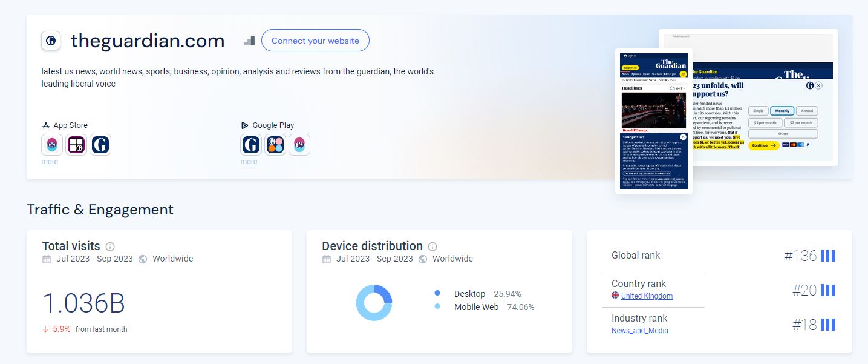Open the third App Store Guardian app icon
Image resolution: width=868 pixels, height=364 pixels.
[x=100, y=145]
